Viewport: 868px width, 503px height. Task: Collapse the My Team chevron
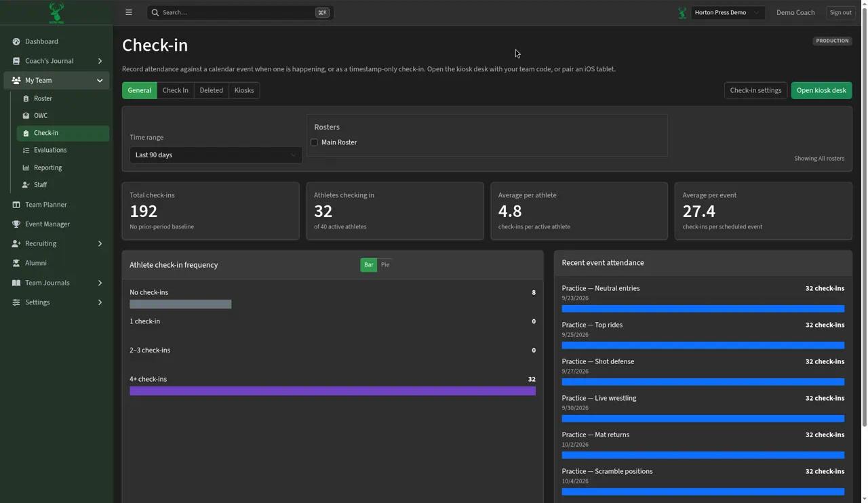coord(100,81)
